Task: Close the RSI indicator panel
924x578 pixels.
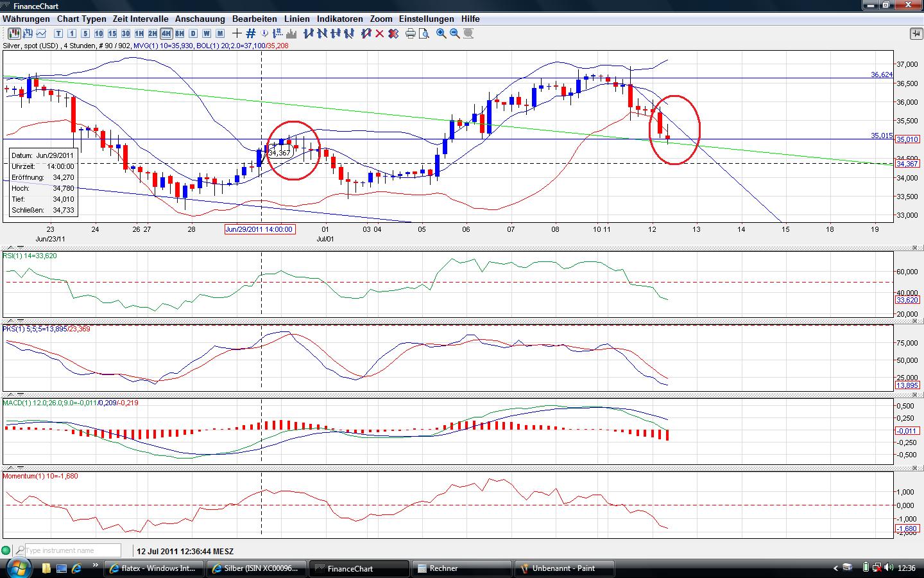Action: [x=914, y=248]
